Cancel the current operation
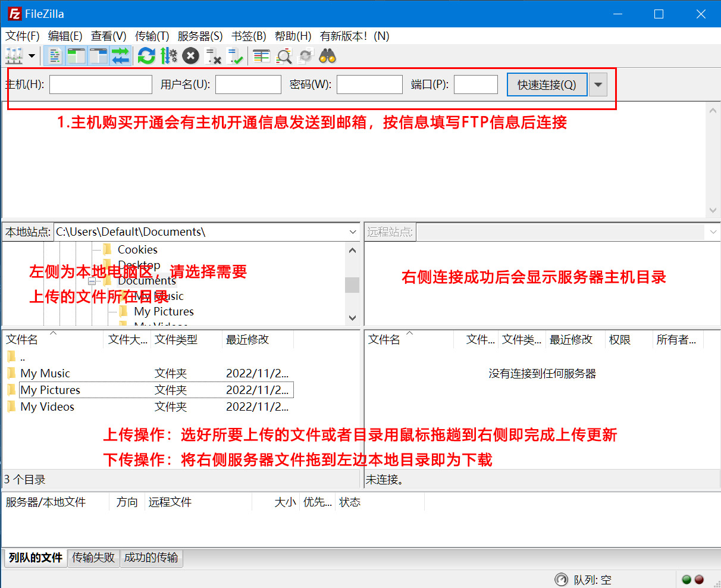 (x=190, y=57)
